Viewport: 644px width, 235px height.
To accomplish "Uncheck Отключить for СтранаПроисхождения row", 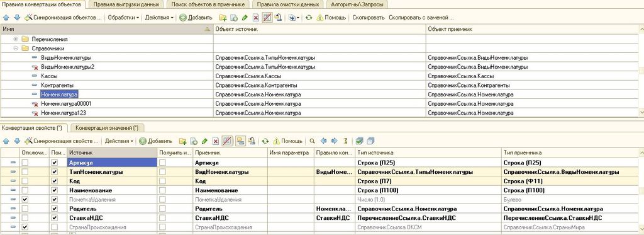I will (25, 227).
